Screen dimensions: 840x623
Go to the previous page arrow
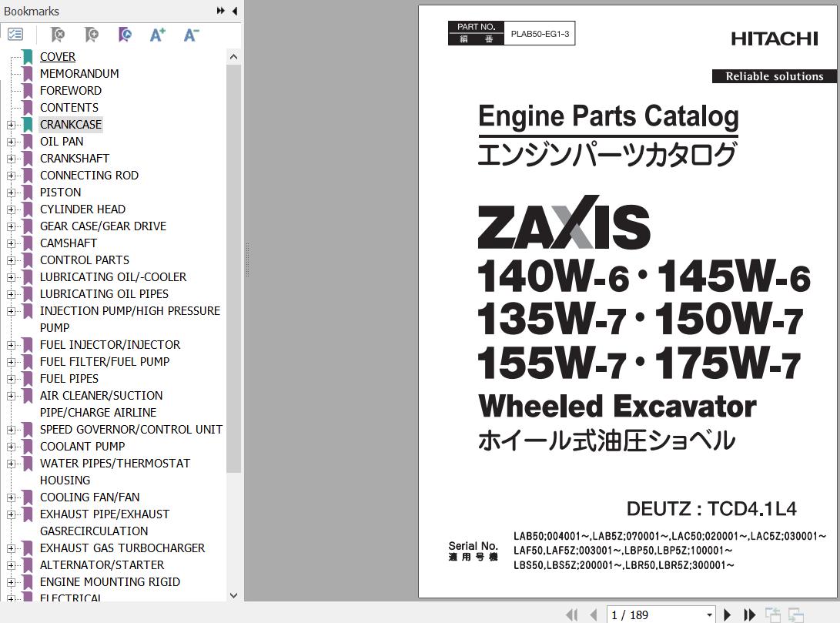click(593, 615)
